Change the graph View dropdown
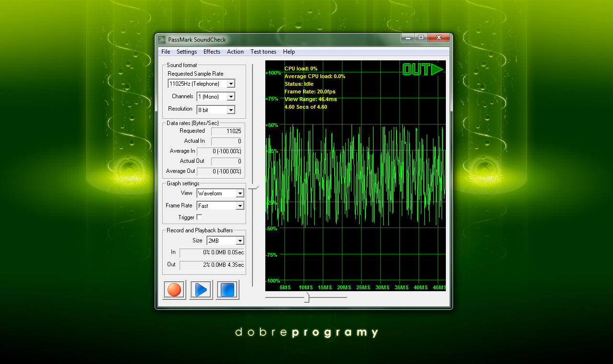 240,193
